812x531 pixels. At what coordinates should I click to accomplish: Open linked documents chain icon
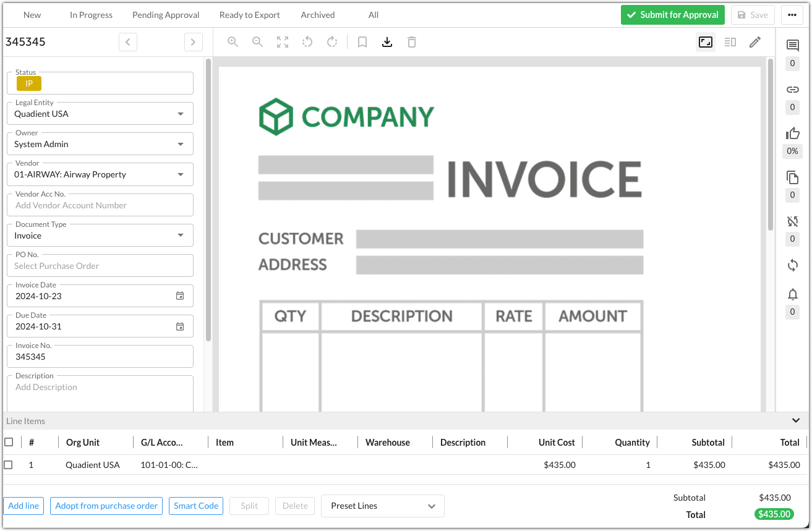pos(793,90)
